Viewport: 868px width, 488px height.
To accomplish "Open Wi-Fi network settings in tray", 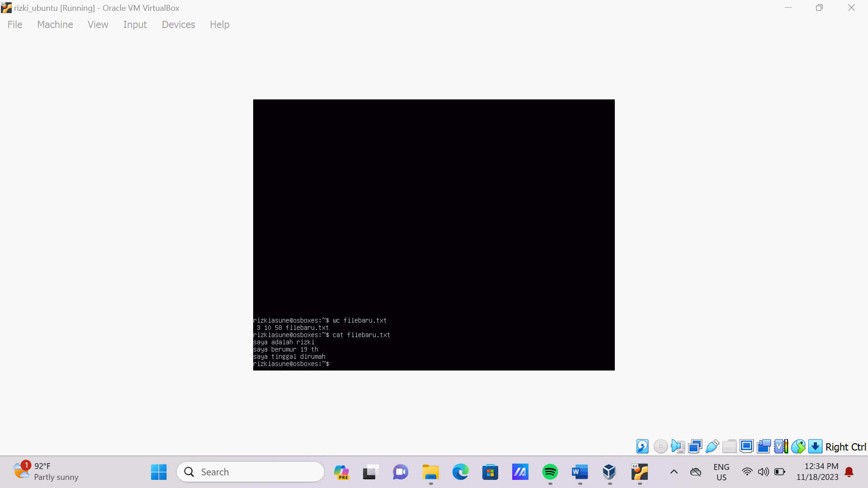I will (x=747, y=472).
